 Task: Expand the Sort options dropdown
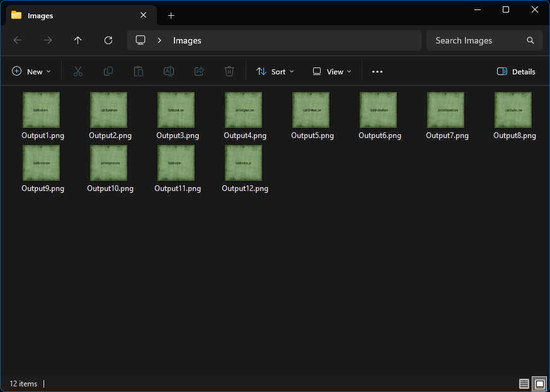pyautogui.click(x=275, y=72)
